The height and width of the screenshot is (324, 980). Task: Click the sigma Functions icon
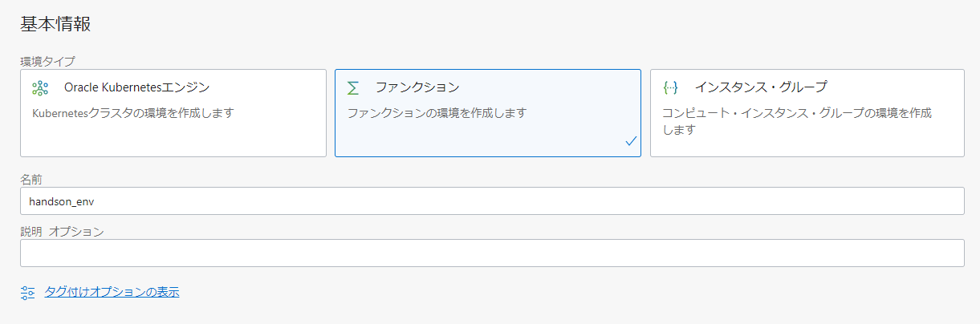pos(353,87)
